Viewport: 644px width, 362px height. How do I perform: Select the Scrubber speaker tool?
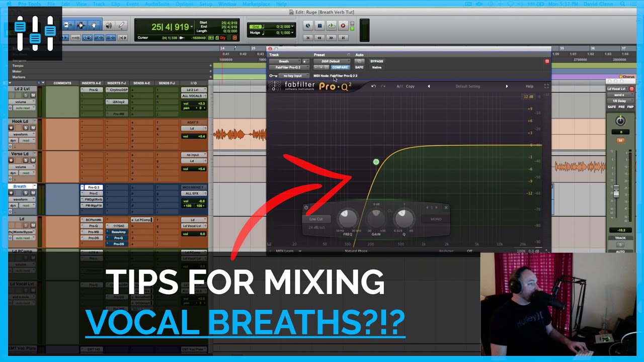pyautogui.click(x=109, y=25)
